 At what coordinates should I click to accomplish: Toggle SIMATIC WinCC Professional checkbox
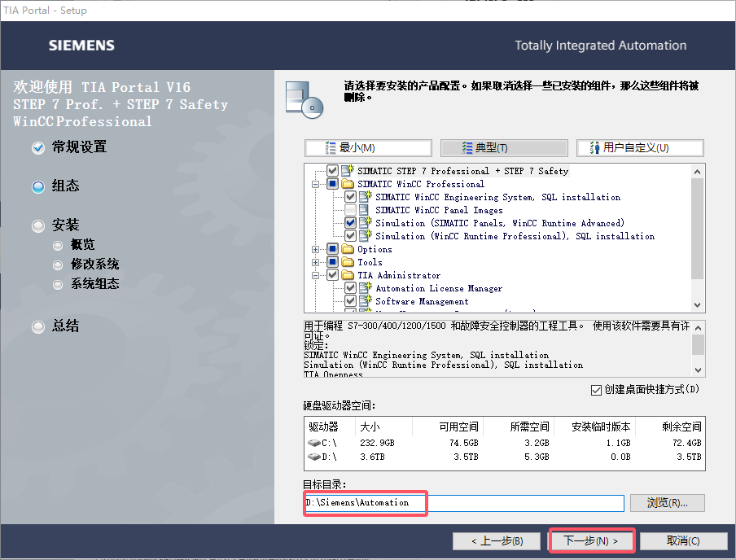coord(332,183)
